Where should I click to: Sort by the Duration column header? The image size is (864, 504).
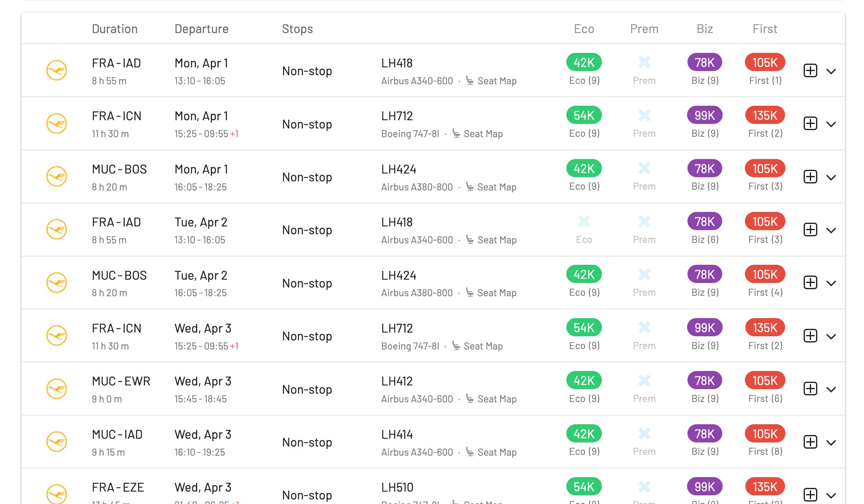coord(115,29)
